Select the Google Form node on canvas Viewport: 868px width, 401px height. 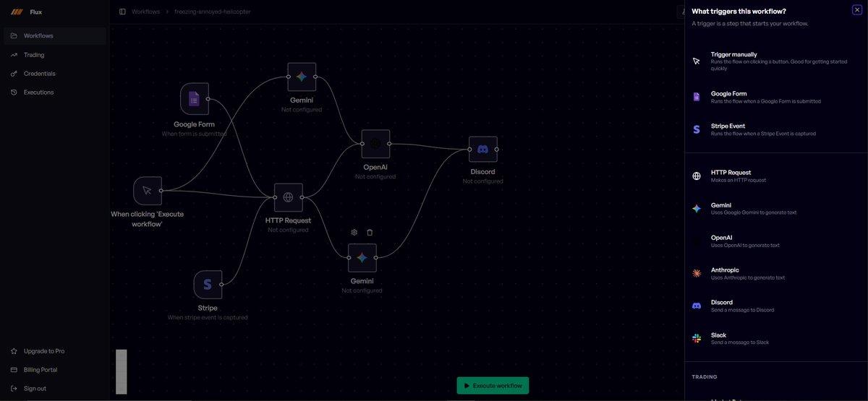point(194,98)
